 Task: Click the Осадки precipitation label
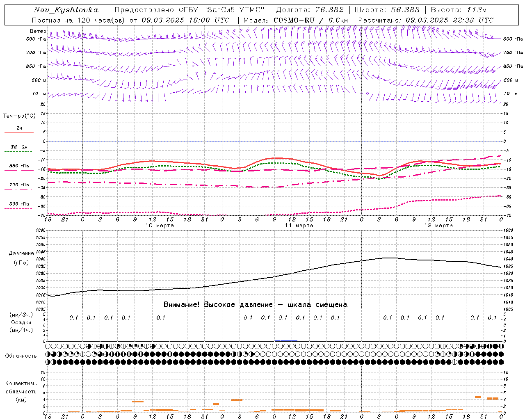[x=21, y=322]
